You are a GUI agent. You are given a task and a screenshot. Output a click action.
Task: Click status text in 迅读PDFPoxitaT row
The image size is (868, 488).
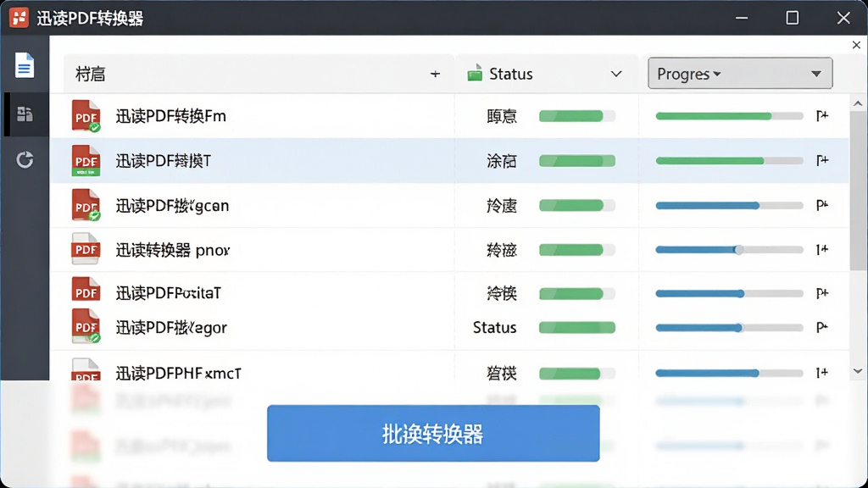(502, 293)
